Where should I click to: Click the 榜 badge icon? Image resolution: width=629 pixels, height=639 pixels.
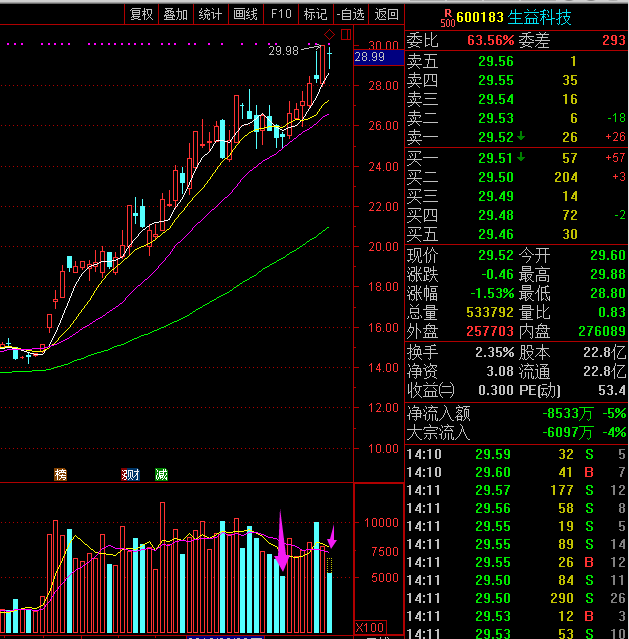[x=61, y=474]
